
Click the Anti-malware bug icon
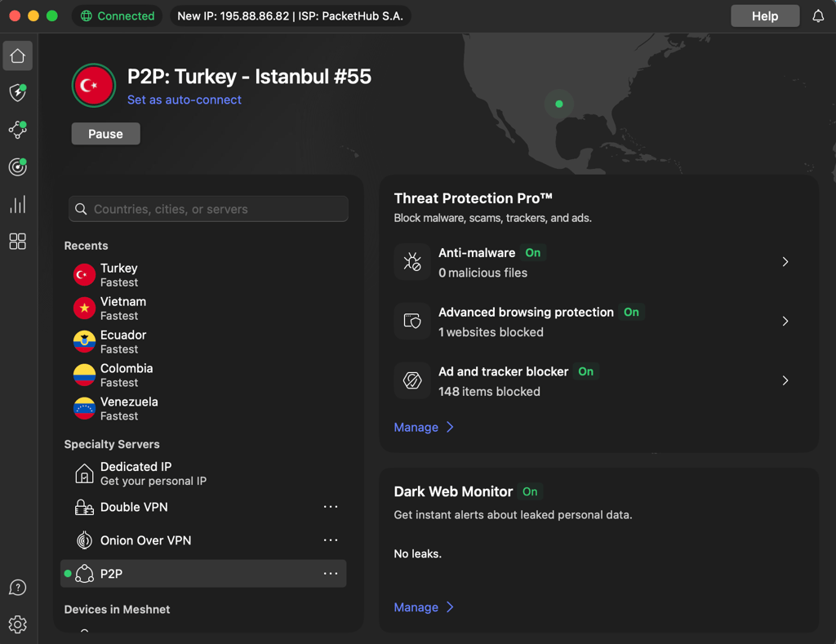[x=412, y=262]
